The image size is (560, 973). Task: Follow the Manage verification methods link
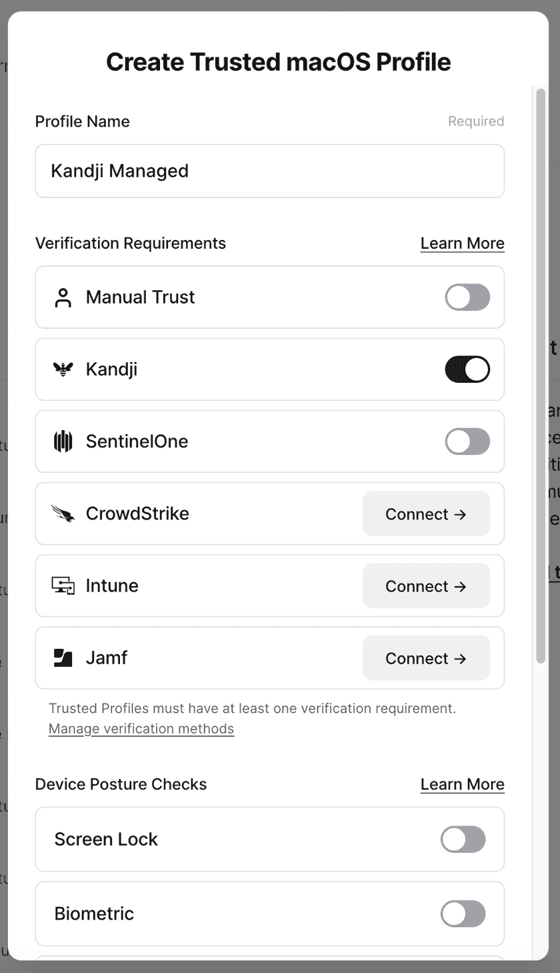pos(141,728)
